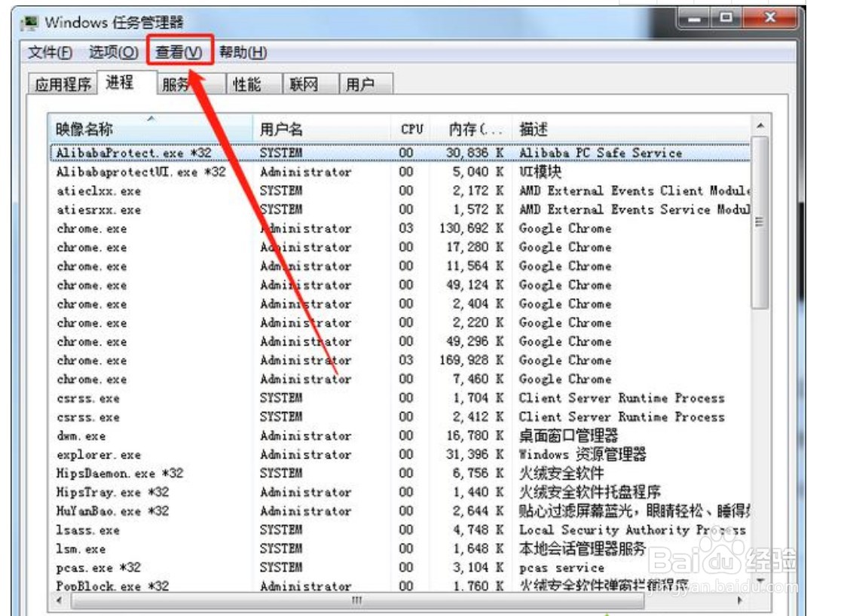This screenshot has width=844, height=616.
Task: Select chrome.exe using 7,460 K memory
Action: [x=400, y=379]
